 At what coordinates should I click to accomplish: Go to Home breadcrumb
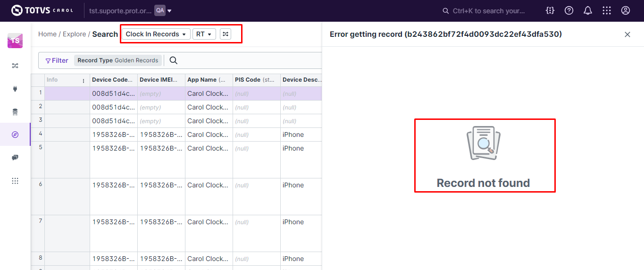(47, 34)
